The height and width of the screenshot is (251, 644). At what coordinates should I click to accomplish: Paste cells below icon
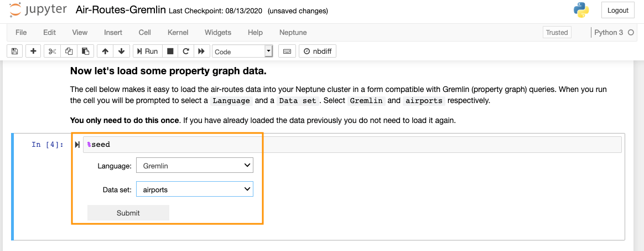pos(85,52)
